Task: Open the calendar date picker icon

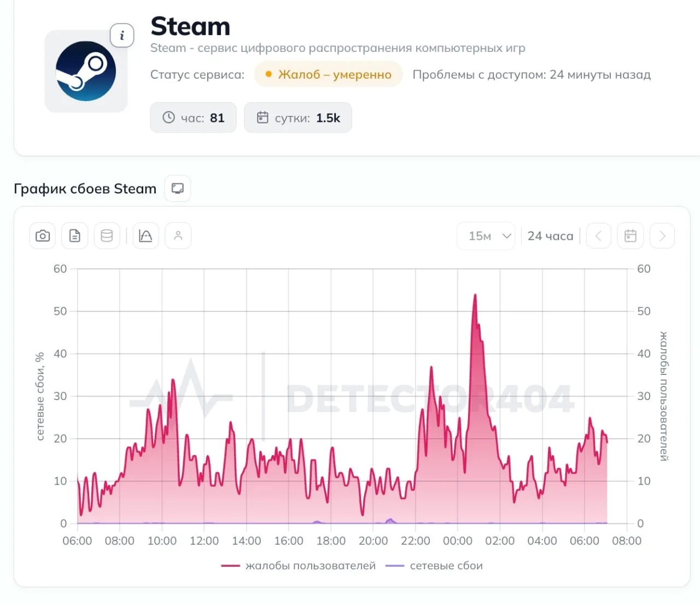Action: coord(631,236)
